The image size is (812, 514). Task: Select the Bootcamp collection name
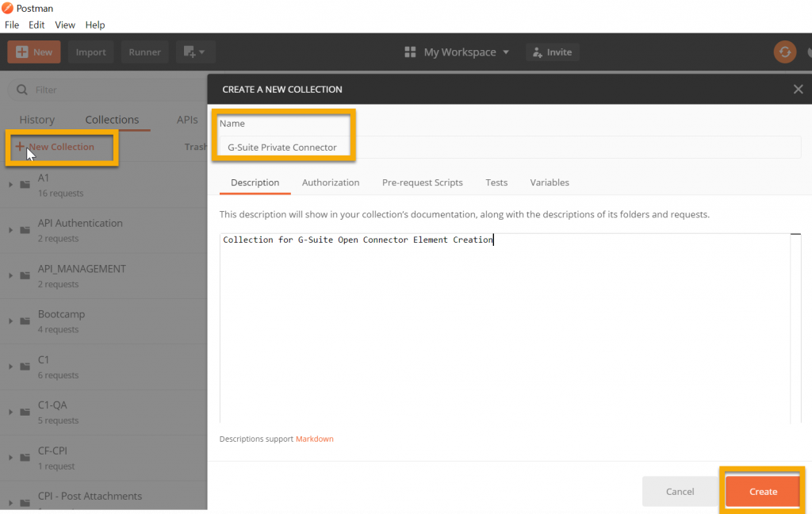(61, 315)
